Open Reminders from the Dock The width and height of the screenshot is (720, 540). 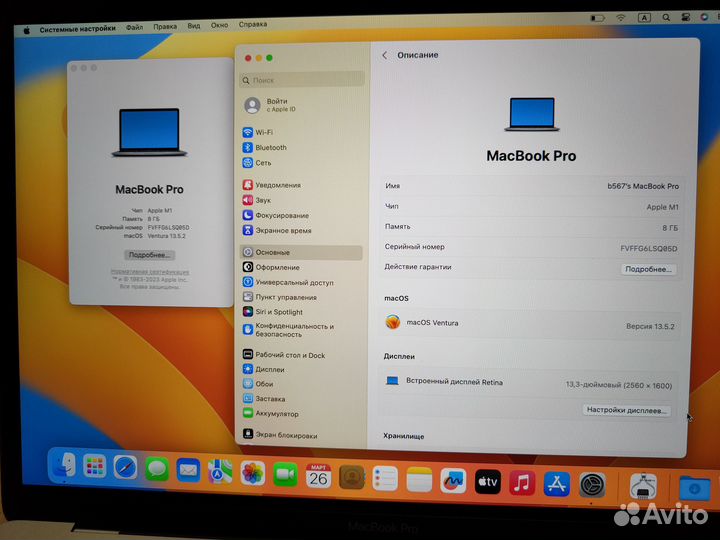[x=385, y=478]
